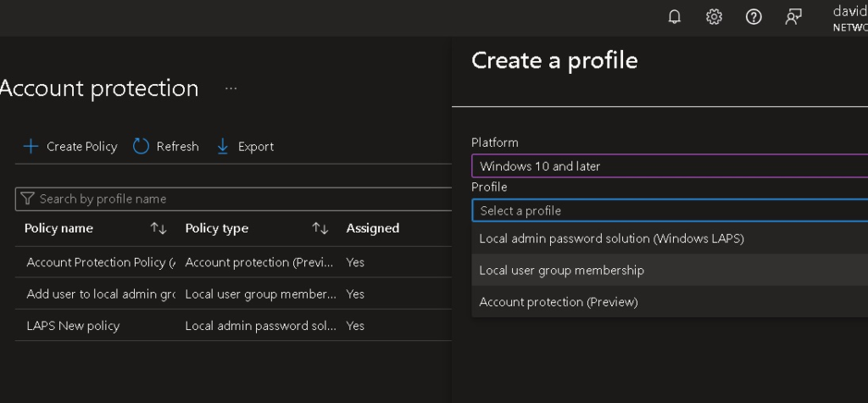The height and width of the screenshot is (403, 868).
Task: Click the Create Policy button label
Action: point(82,146)
